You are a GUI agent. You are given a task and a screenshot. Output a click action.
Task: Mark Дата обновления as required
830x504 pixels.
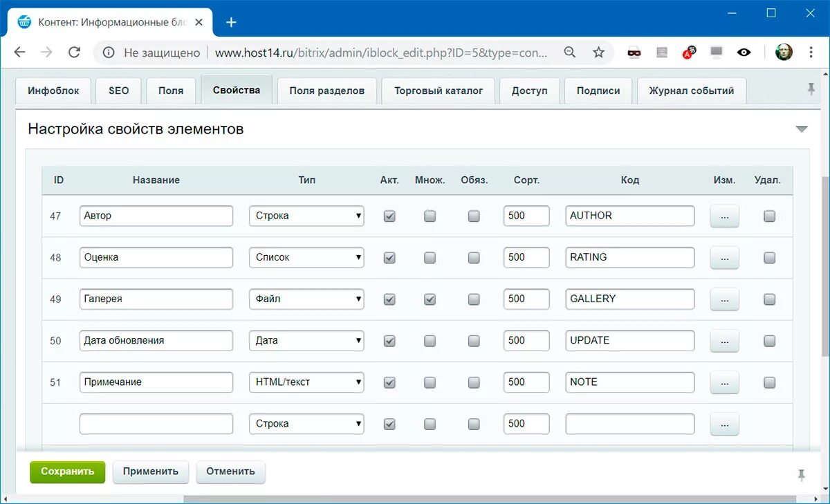tap(474, 341)
